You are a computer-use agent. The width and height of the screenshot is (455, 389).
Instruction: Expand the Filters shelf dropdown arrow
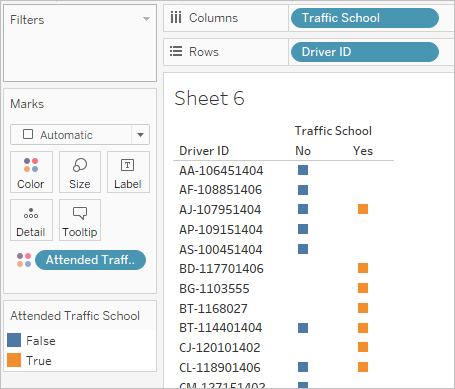tap(146, 19)
